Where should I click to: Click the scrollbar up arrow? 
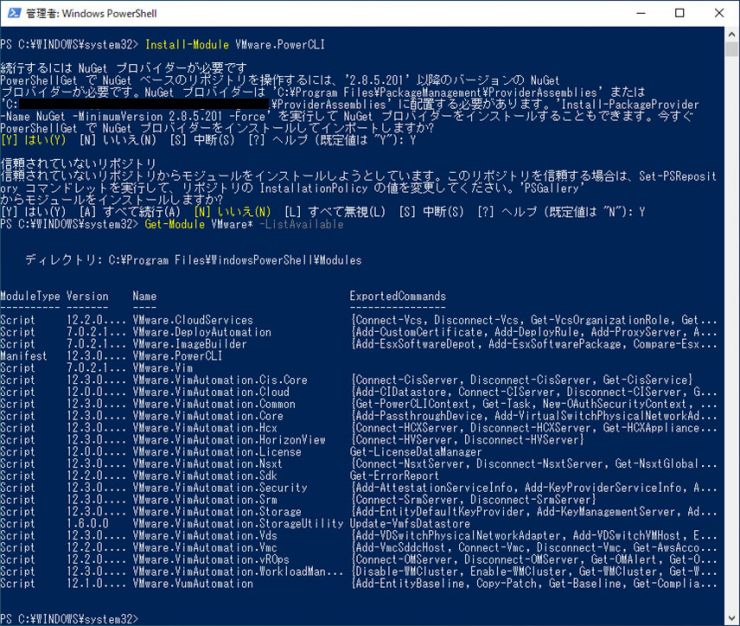(x=732, y=34)
